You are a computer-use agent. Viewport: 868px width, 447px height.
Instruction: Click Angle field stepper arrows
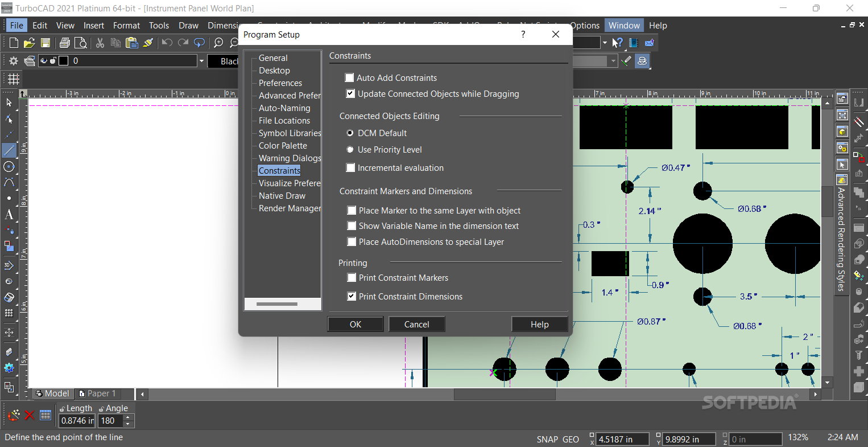click(x=128, y=421)
